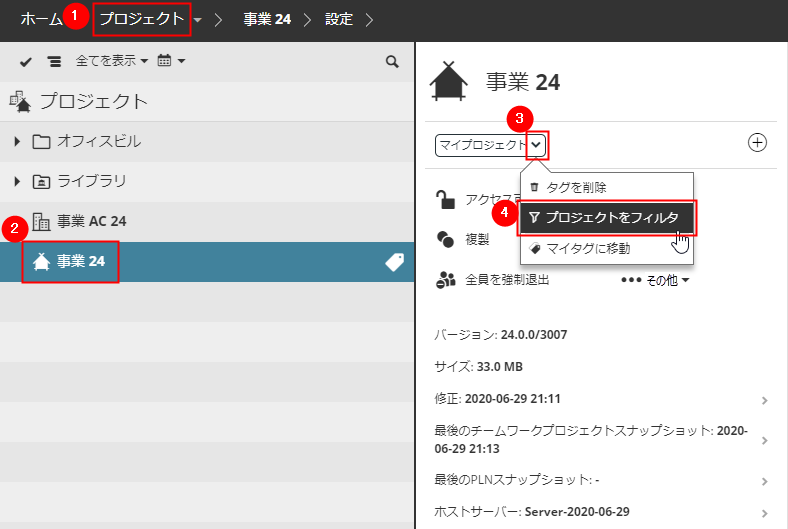Click the folder icon of オフィスビル

click(x=41, y=142)
